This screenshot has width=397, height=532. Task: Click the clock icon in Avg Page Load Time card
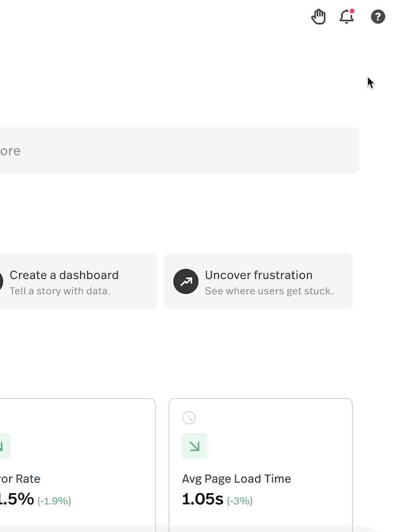pos(189,418)
